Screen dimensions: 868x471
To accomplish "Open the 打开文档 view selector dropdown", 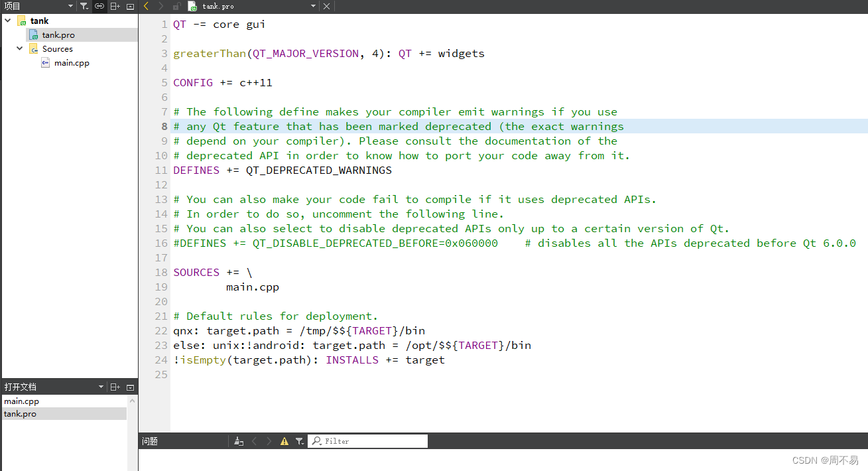I will tap(101, 387).
